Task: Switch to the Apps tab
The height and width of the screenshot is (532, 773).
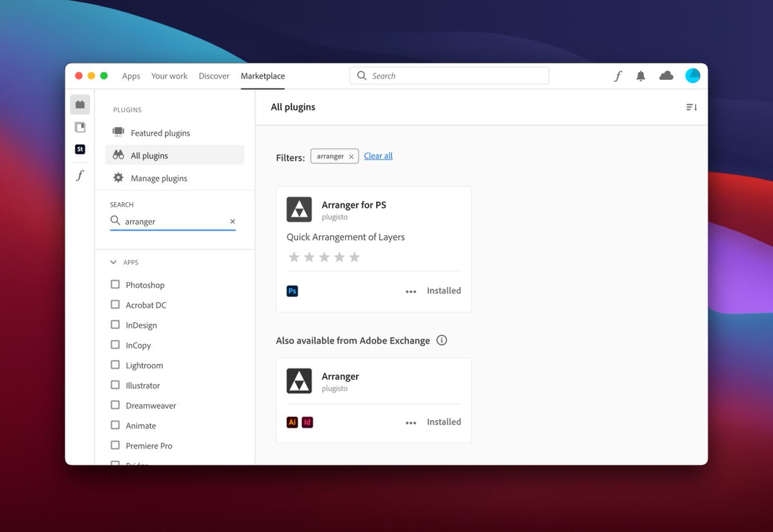Action: (x=131, y=76)
